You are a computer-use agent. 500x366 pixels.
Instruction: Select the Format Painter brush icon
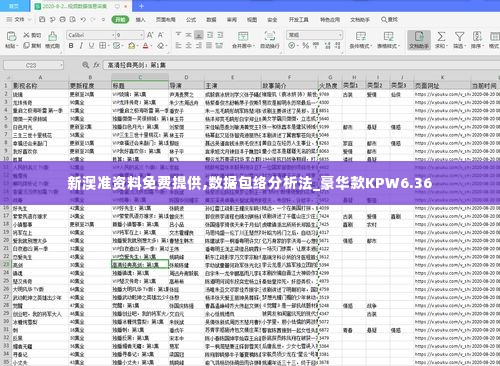pos(52,36)
